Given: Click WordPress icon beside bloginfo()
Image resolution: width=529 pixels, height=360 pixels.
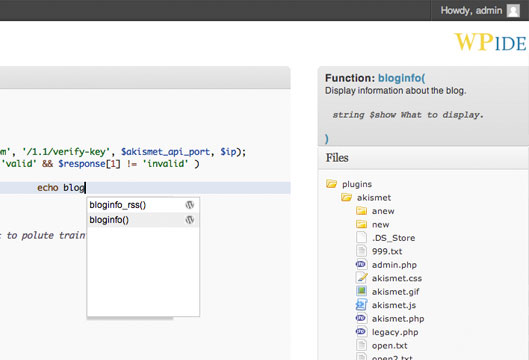Looking at the screenshot, I should tap(190, 220).
